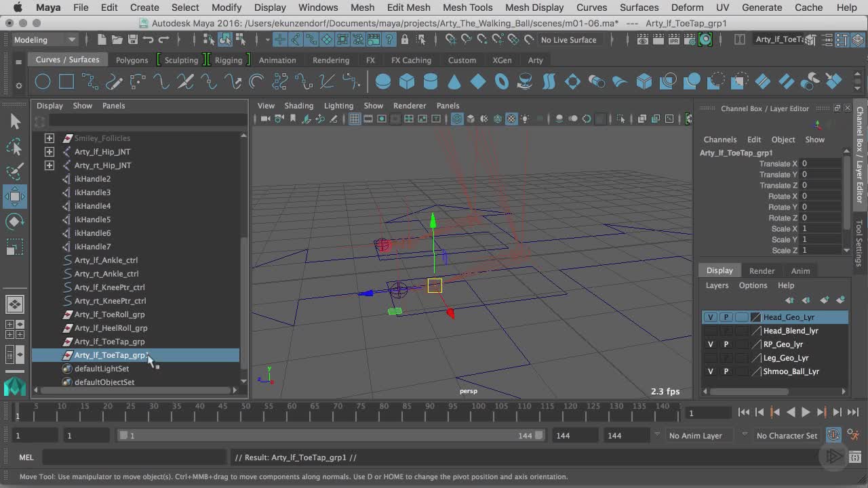Open the auto keyframe toggle icon

coord(833,435)
